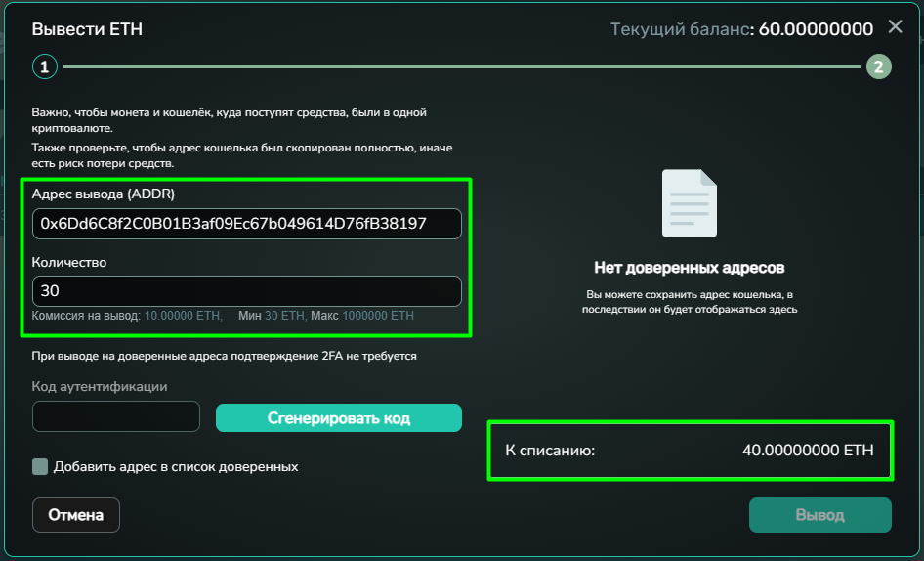Enable Добавить адрес в список доверенных checkbox
Screen dimensions: 924x561
pos(40,467)
